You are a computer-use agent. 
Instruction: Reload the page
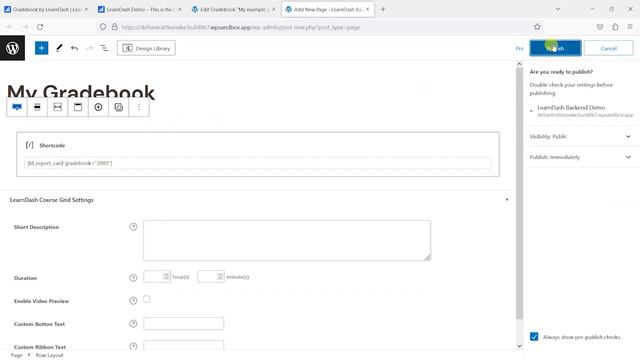pyautogui.click(x=40, y=27)
